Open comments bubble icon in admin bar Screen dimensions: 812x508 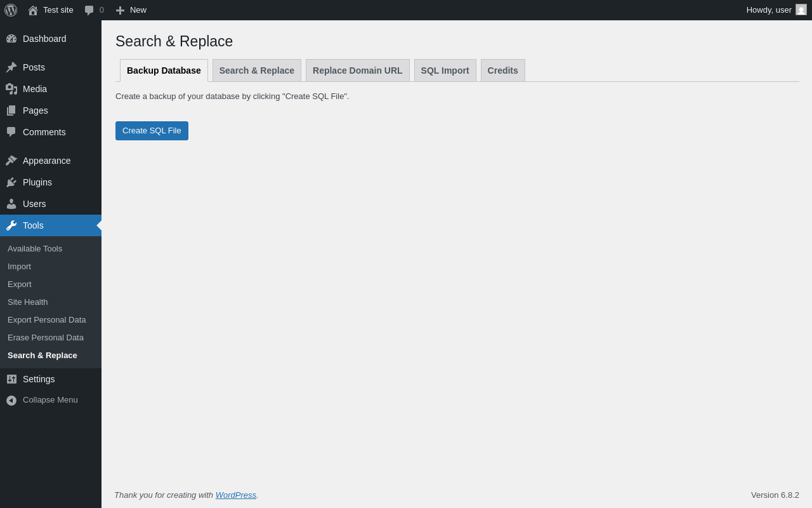pos(89,10)
